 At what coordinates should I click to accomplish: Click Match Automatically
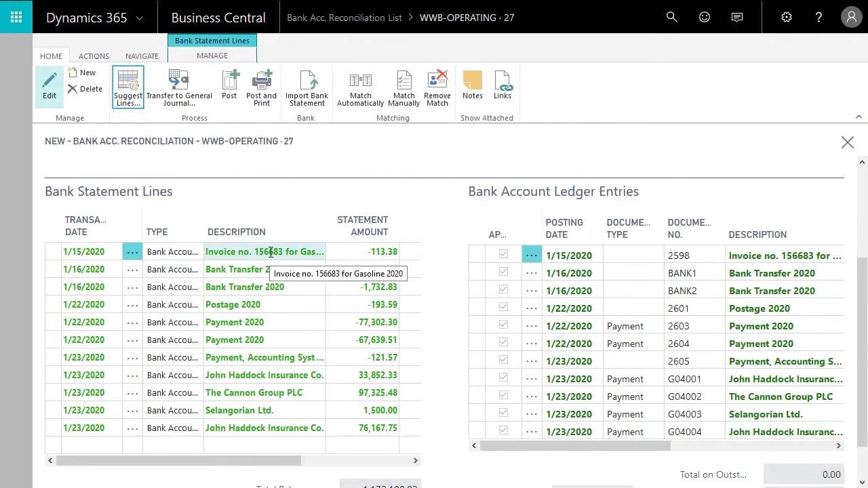point(361,87)
